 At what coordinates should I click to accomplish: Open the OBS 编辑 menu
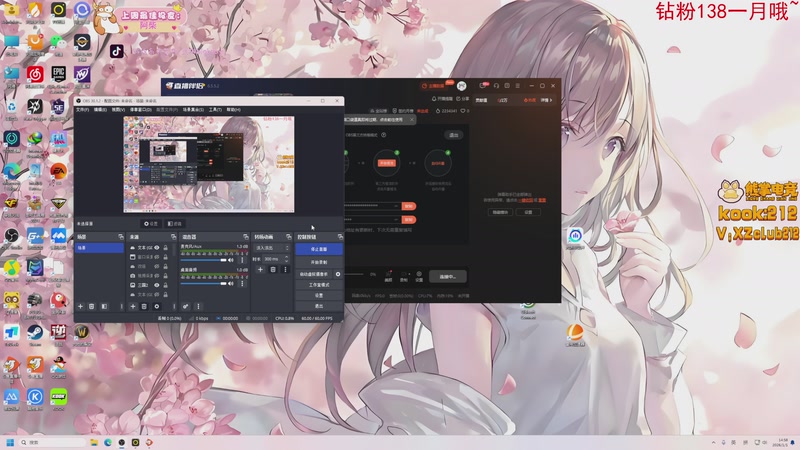100,110
